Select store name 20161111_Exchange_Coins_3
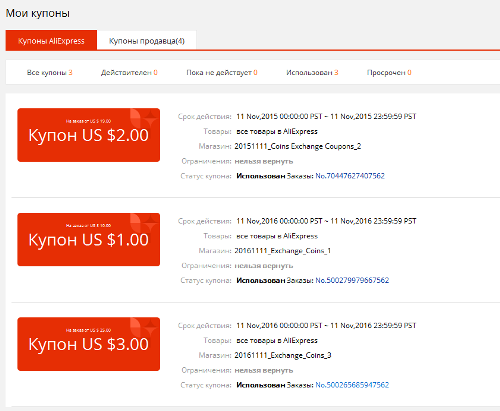This screenshot has width=500, height=411. pos(283,355)
